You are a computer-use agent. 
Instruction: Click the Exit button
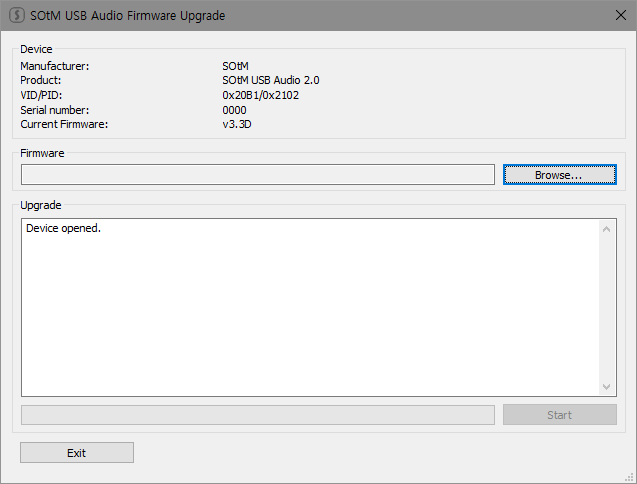(x=77, y=453)
